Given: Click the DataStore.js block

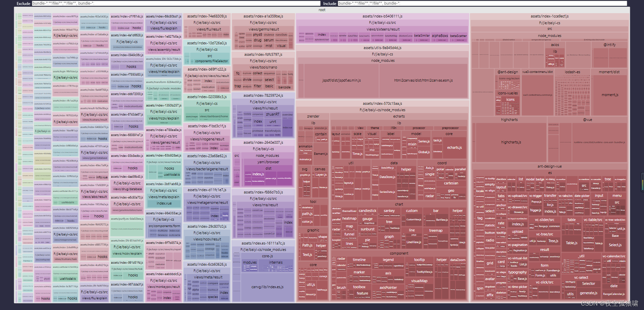Looking at the screenshot, I should [x=387, y=177].
